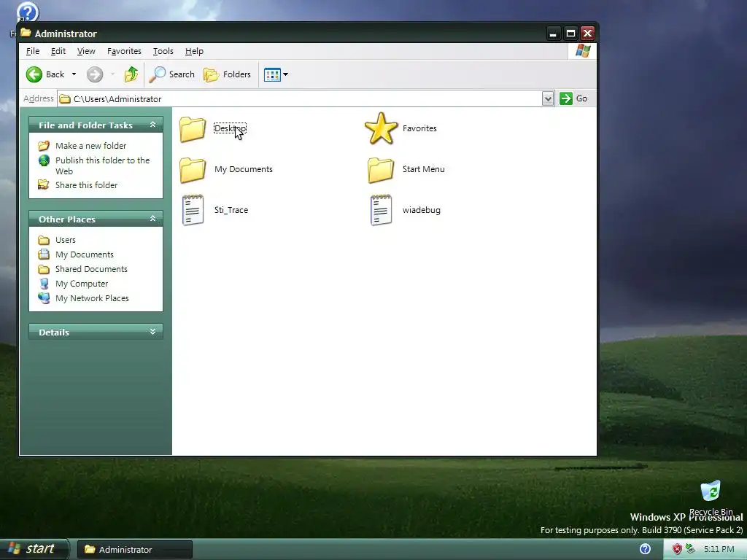Click the My Network Places icon
Screen dimensions: 747x560
(x=44, y=298)
